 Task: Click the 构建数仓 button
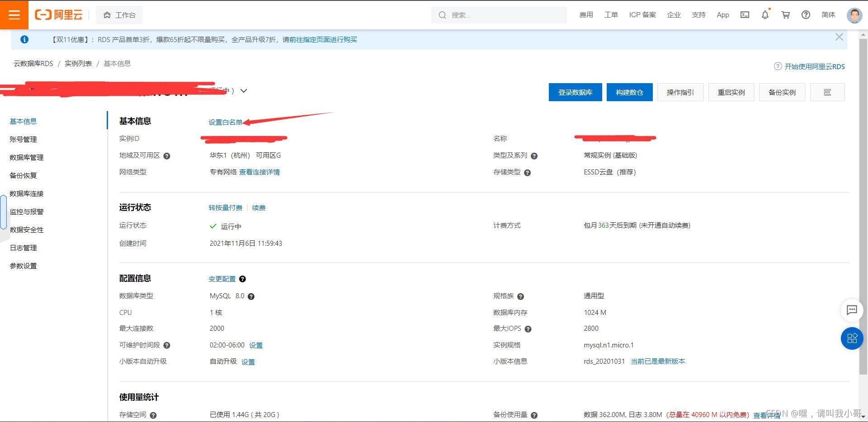coord(629,92)
